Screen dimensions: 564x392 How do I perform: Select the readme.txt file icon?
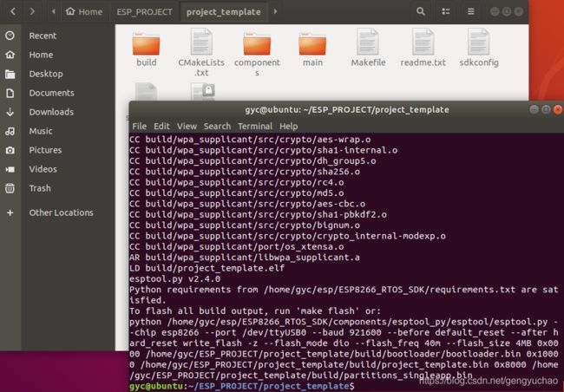[x=423, y=42]
